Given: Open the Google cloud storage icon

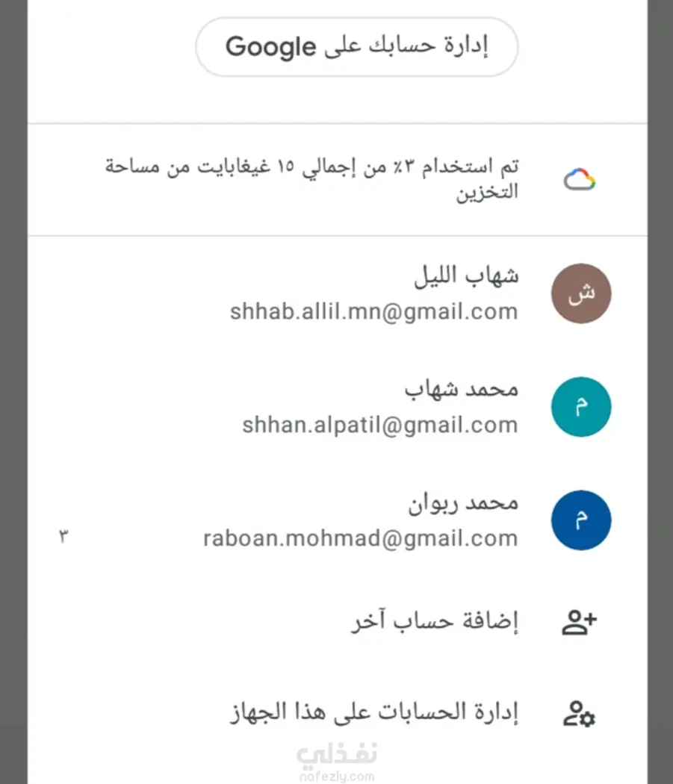Looking at the screenshot, I should (580, 179).
